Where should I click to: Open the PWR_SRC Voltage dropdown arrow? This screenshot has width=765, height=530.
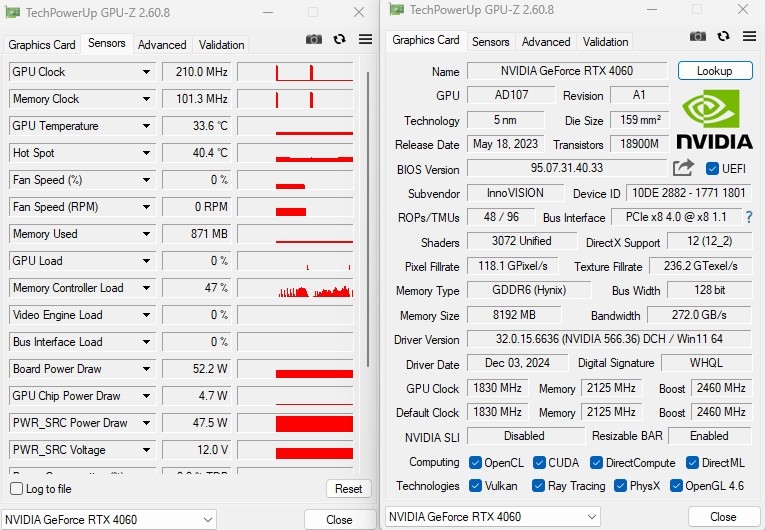[146, 450]
